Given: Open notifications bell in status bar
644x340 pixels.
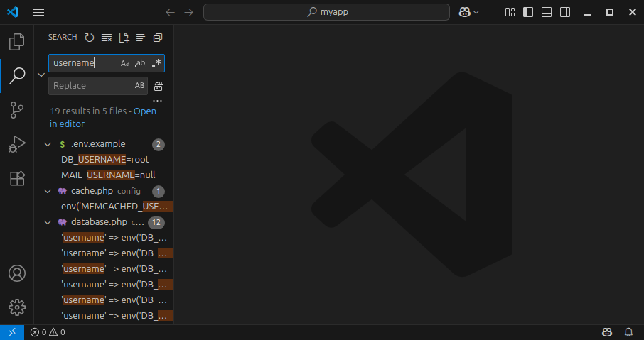Looking at the screenshot, I should [628, 332].
